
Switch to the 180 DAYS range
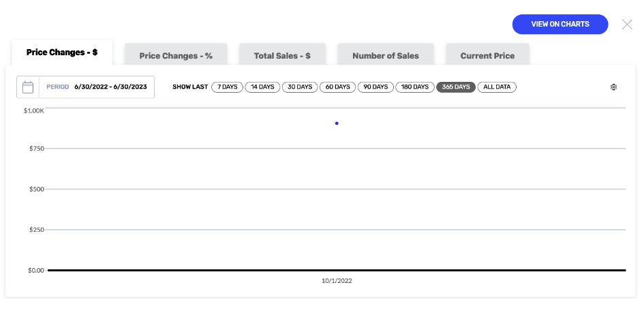415,87
